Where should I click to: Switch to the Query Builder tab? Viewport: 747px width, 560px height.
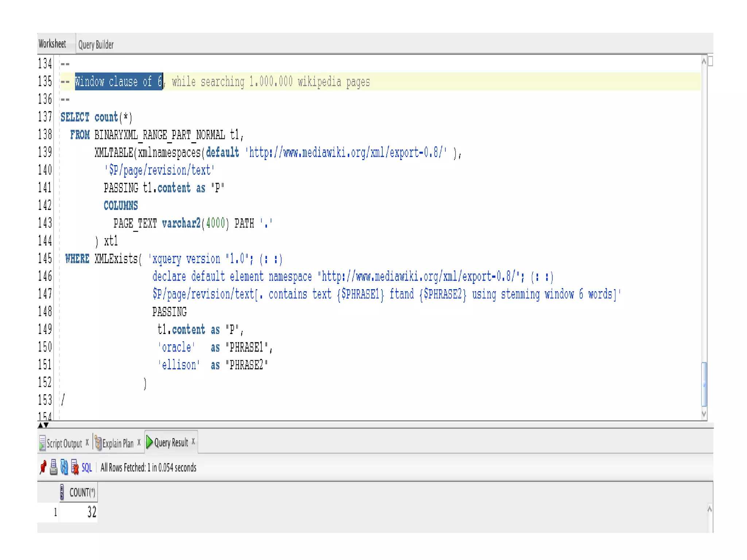pos(96,44)
